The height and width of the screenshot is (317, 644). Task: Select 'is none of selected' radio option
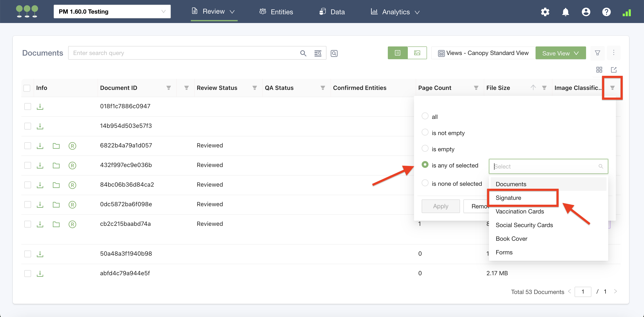click(425, 183)
